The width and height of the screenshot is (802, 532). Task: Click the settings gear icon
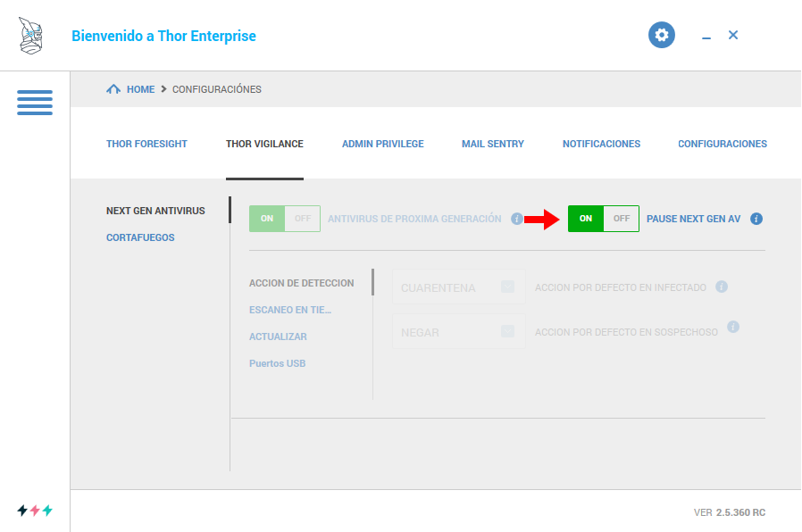click(x=661, y=35)
